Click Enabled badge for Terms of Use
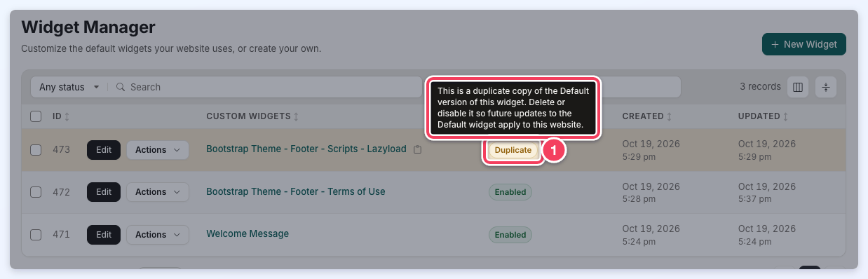Screen dimensions: 868x279 [510, 192]
